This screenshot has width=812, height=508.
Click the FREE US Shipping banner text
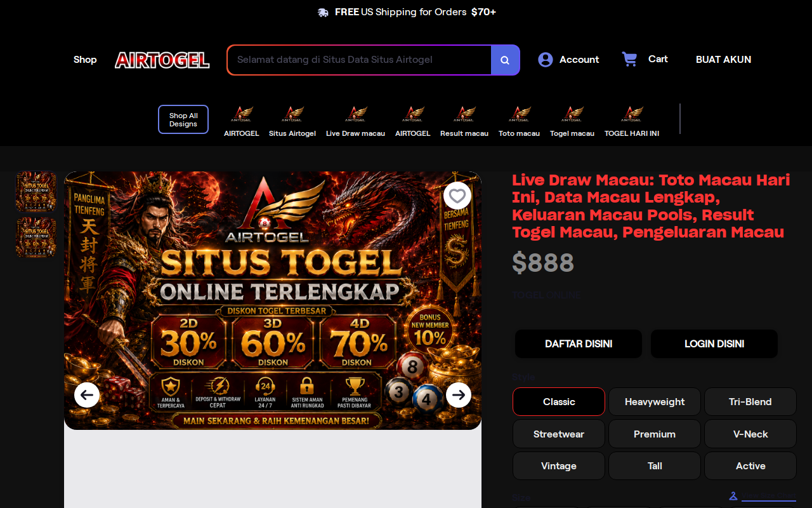[416, 12]
